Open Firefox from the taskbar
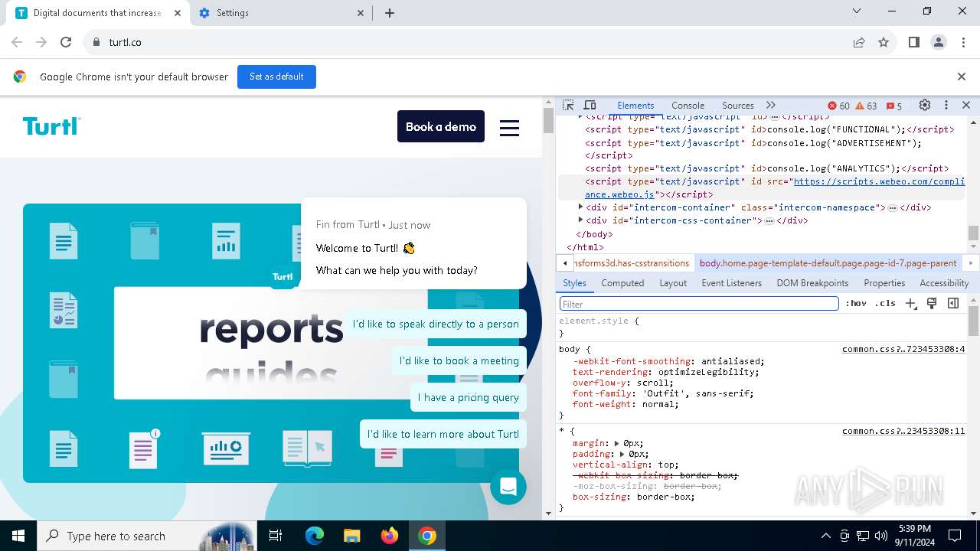Screen dimensions: 980x551 (x=390, y=536)
